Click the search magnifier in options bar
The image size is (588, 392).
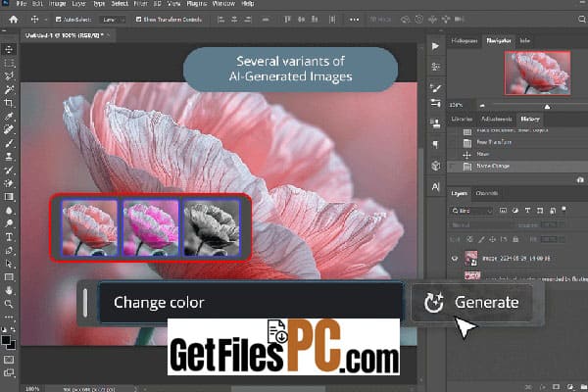(x=582, y=20)
